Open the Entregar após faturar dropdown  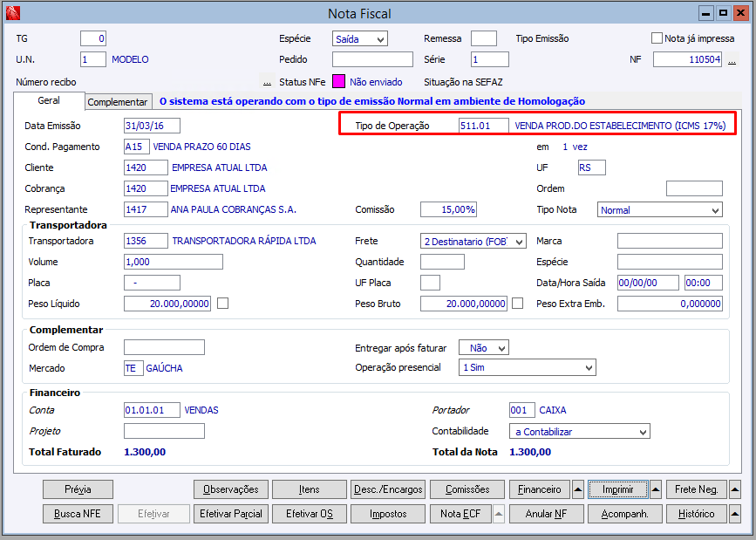tap(484, 347)
